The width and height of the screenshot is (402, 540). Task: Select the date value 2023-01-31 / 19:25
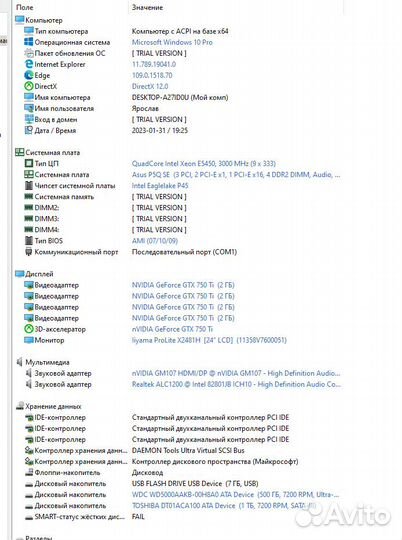tap(160, 130)
